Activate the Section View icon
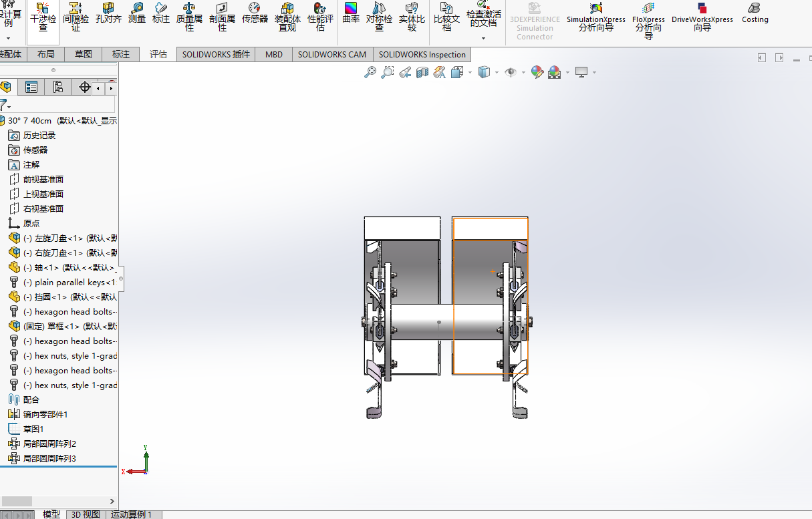The image size is (812, 519). (x=422, y=72)
